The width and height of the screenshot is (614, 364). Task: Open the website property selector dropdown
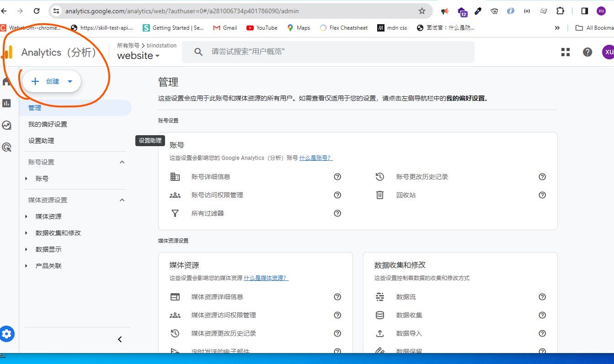pos(139,56)
